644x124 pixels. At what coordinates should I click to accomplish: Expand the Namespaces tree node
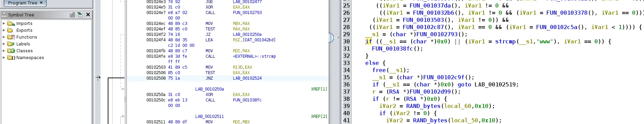coord(4,57)
